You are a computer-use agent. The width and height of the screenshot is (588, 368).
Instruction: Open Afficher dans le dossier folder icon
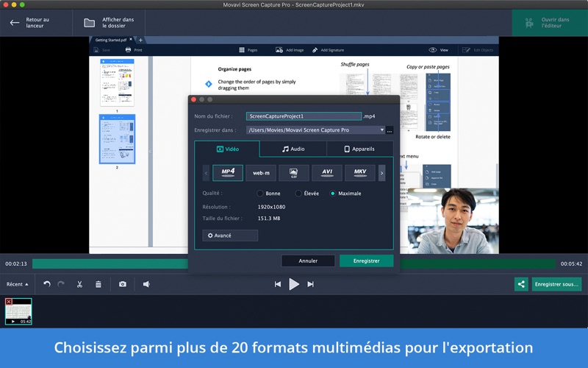tap(89, 23)
